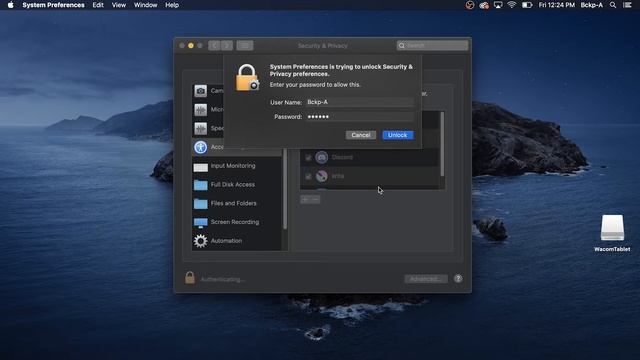Click the add app plus button
Screen dimensions: 640x360
(x=305, y=199)
